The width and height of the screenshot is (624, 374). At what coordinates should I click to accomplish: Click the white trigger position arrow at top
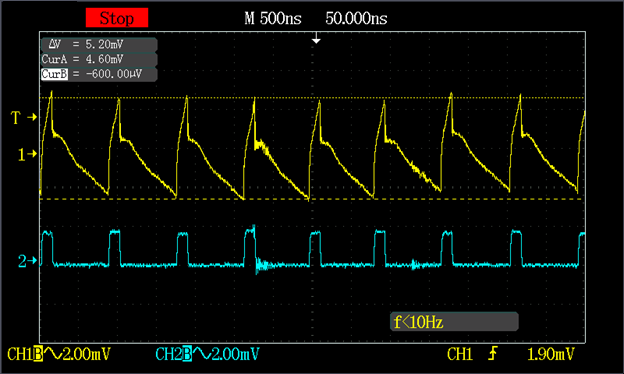point(316,38)
